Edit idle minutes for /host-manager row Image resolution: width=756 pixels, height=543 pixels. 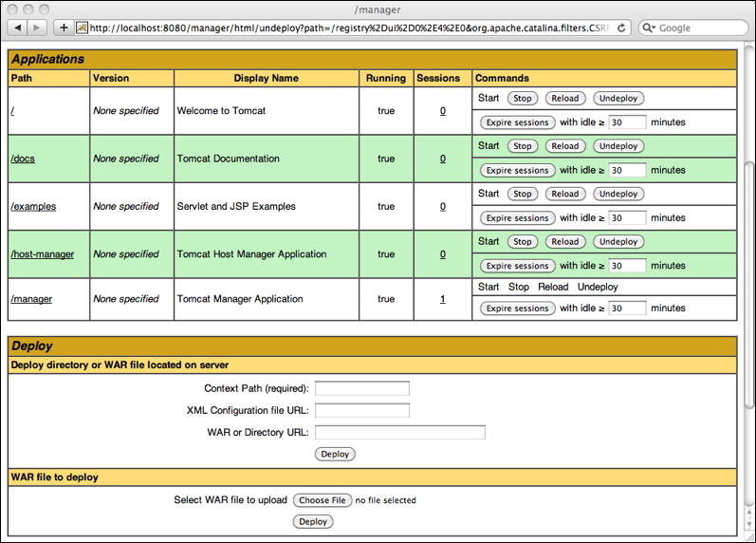click(x=627, y=266)
